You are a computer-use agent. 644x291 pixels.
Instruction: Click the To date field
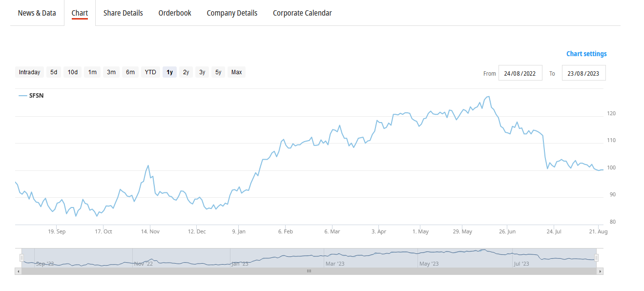pyautogui.click(x=583, y=73)
